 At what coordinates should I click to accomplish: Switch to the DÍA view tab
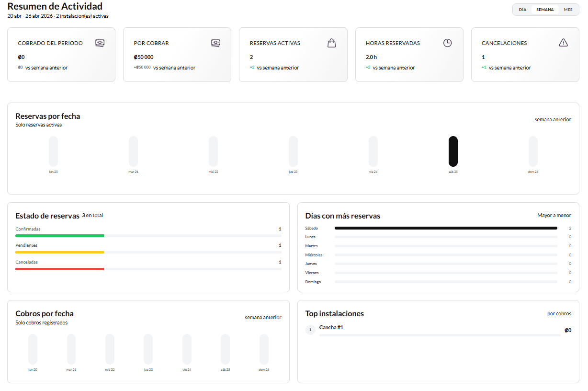(522, 10)
